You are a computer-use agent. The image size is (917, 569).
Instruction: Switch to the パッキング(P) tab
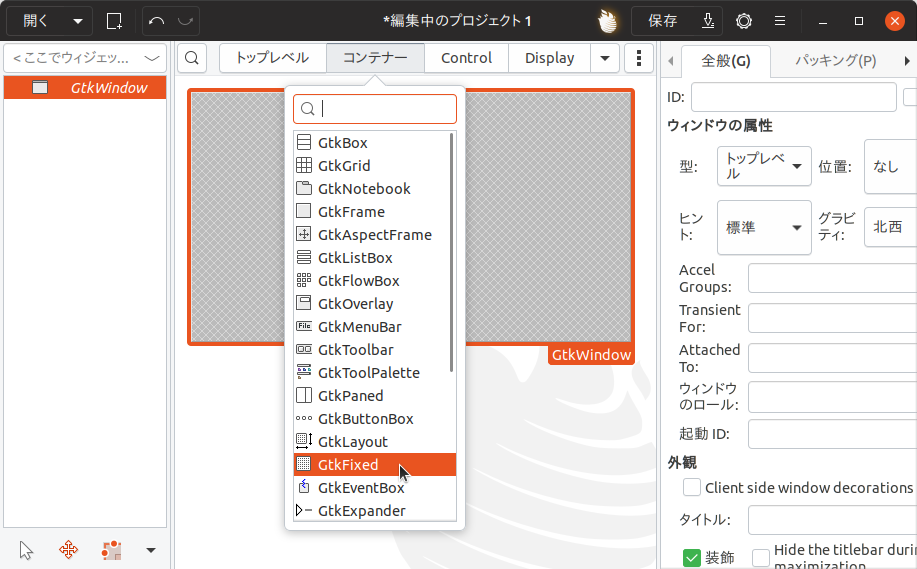click(x=835, y=60)
